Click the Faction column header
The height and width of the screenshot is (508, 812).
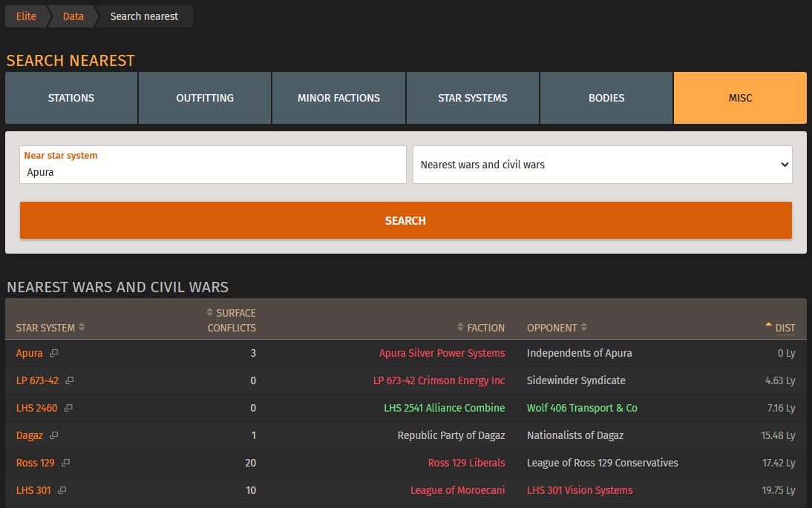485,328
